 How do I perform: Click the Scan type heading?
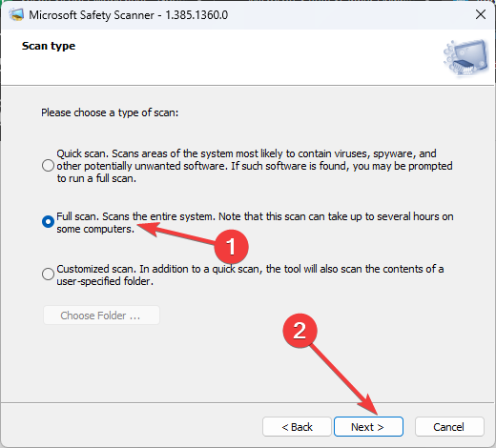pyautogui.click(x=49, y=46)
